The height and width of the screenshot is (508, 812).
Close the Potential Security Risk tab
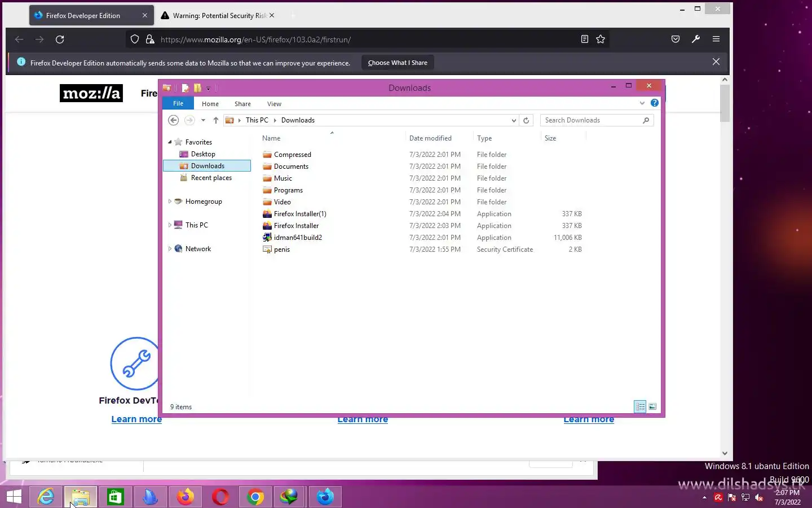click(x=272, y=15)
